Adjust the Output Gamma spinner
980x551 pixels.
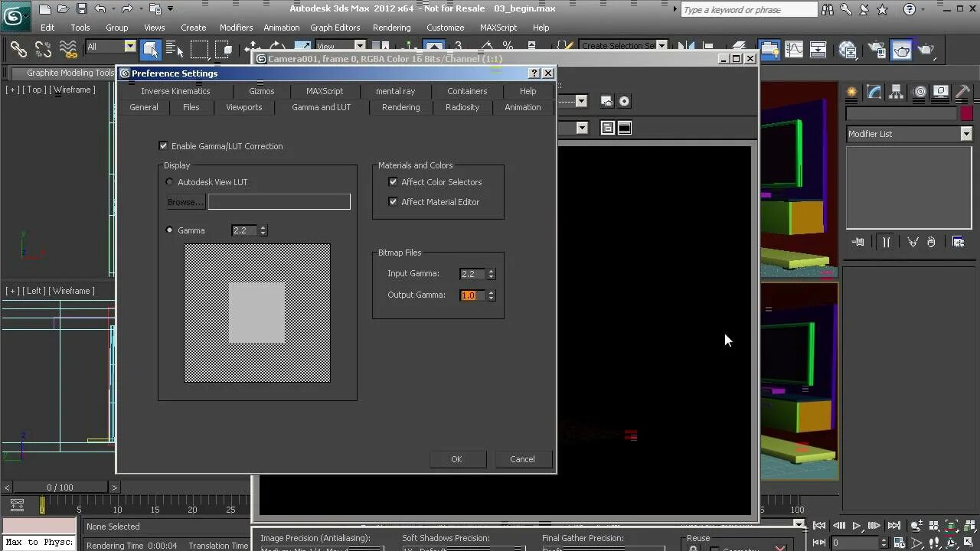pyautogui.click(x=491, y=295)
